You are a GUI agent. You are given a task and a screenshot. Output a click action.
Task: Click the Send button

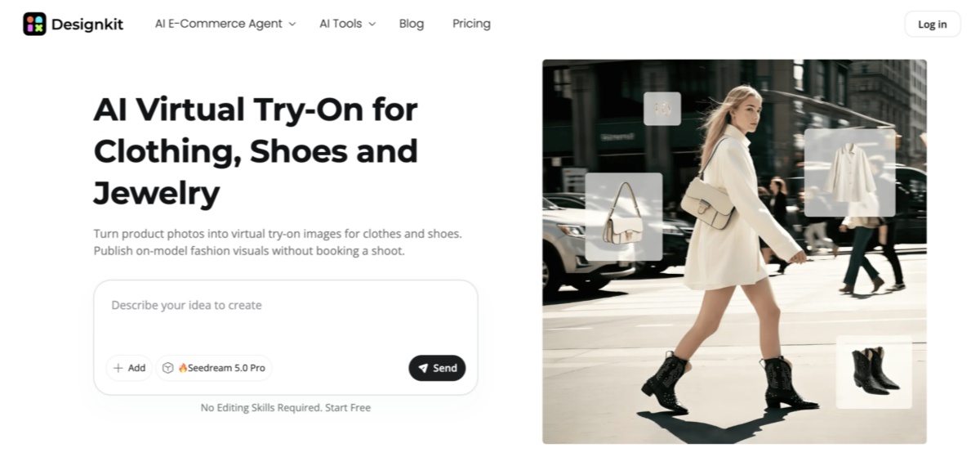[437, 368]
